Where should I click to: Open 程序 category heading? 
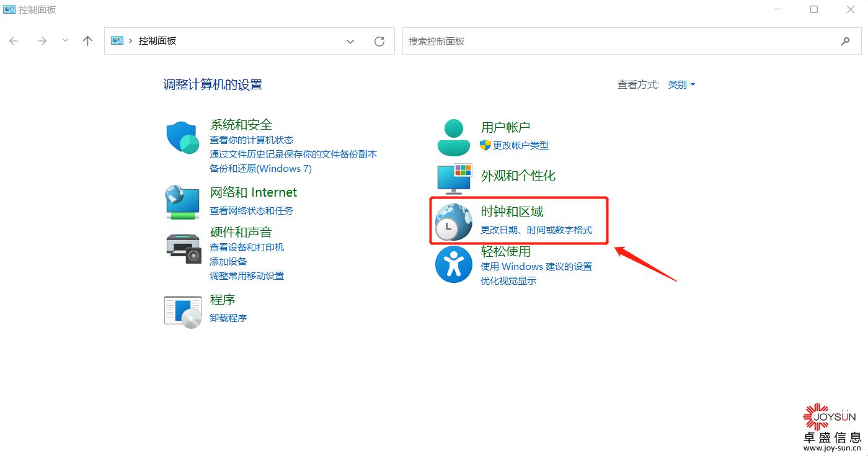223,300
